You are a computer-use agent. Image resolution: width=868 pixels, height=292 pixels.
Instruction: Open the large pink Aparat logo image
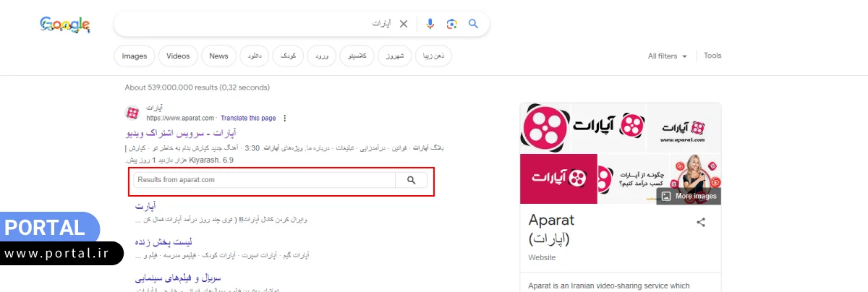pyautogui.click(x=545, y=127)
